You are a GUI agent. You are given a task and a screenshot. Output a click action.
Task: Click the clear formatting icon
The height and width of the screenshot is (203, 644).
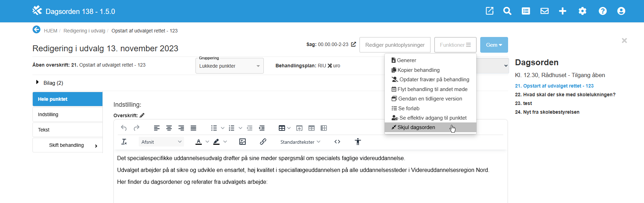click(x=124, y=142)
